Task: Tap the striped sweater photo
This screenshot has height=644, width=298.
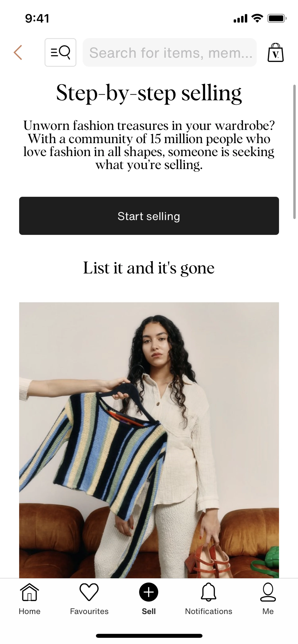Action: click(149, 440)
